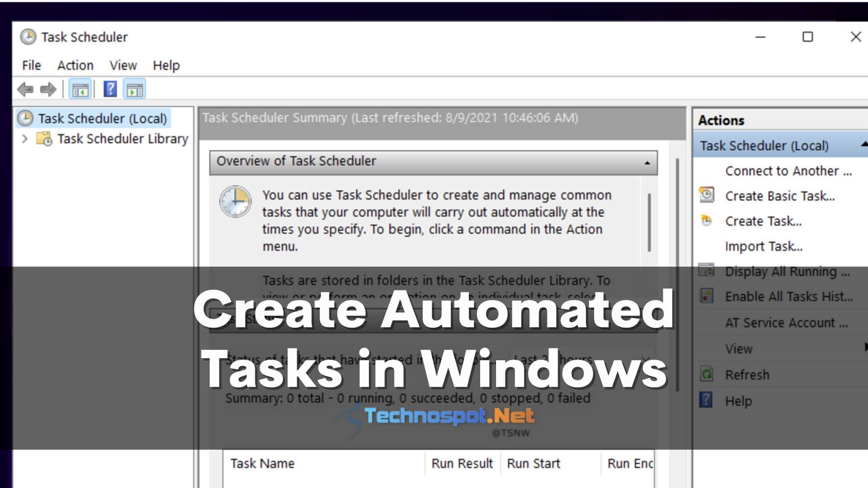Click the Create Basic Task icon
868x488 pixels.
click(x=707, y=195)
